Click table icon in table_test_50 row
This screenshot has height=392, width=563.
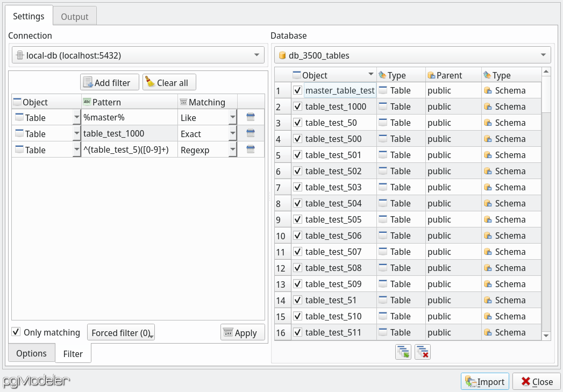[x=383, y=123]
